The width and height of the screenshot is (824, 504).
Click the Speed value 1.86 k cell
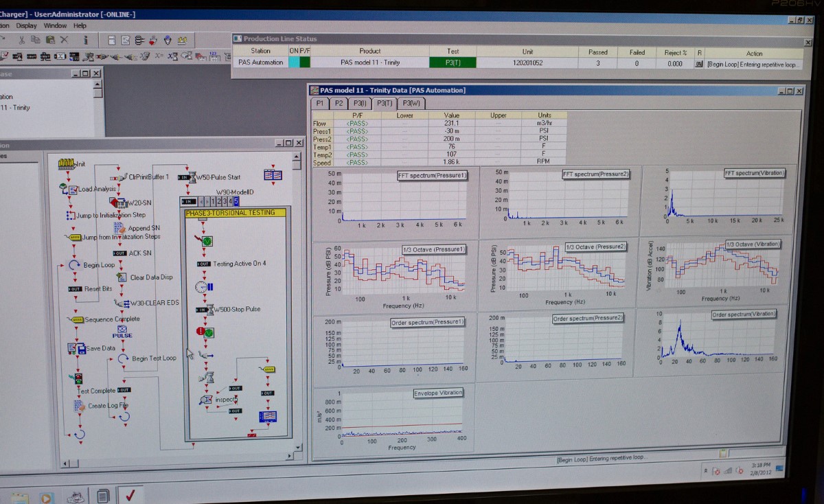[x=451, y=162]
